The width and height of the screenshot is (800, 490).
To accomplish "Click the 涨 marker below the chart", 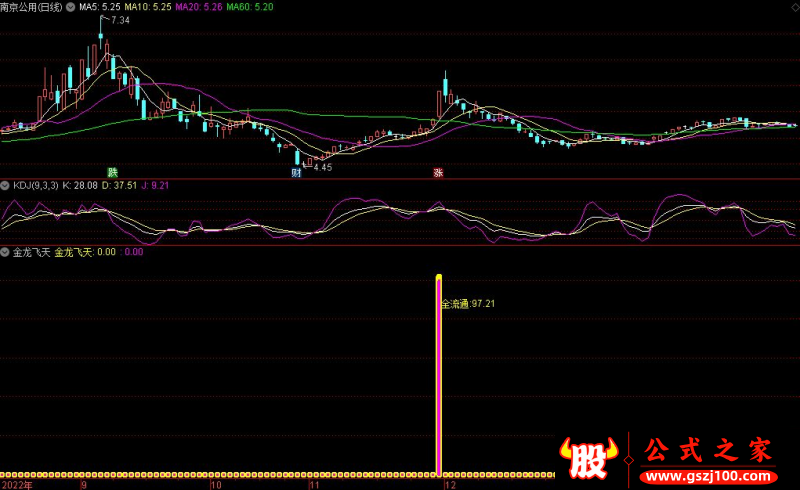I will tap(438, 172).
